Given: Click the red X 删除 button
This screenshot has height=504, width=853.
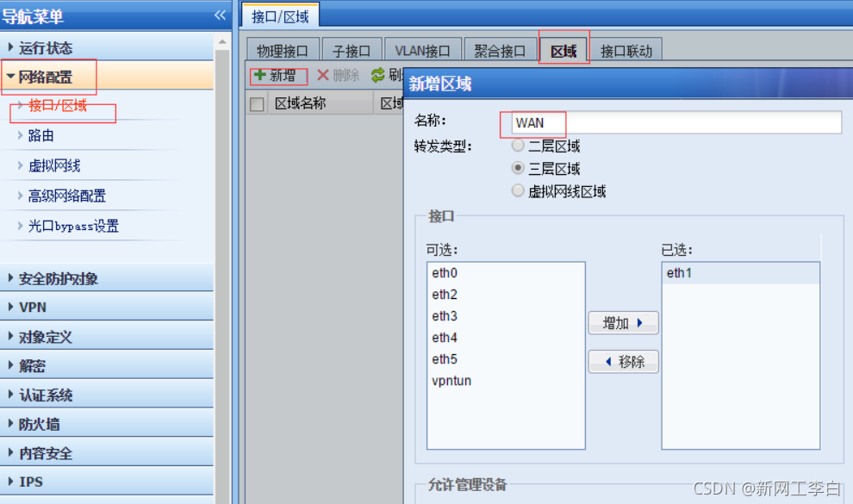Looking at the screenshot, I should tap(338, 75).
